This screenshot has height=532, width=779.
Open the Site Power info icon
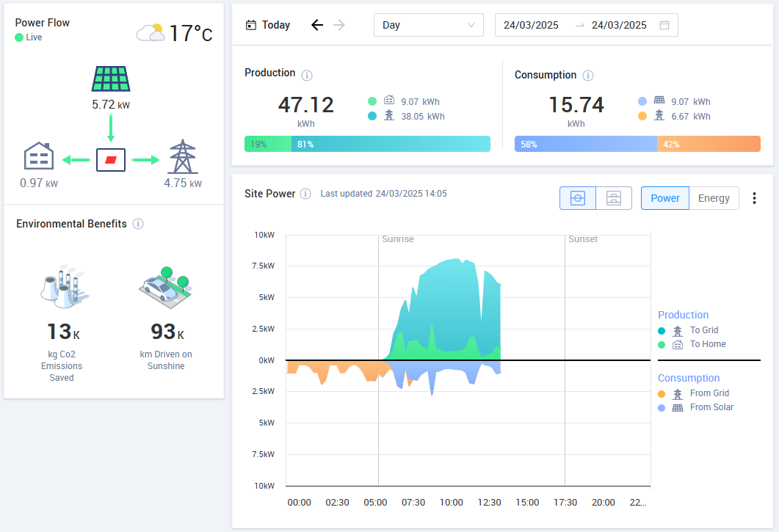pos(305,194)
